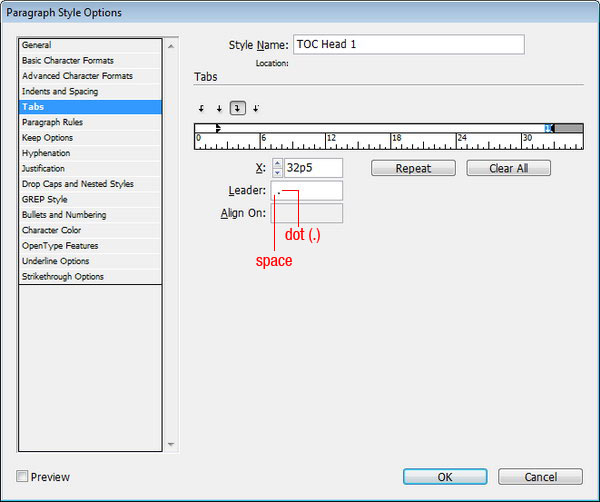
Task: Click the indent marker on tab ruler
Action: pyautogui.click(x=218, y=128)
